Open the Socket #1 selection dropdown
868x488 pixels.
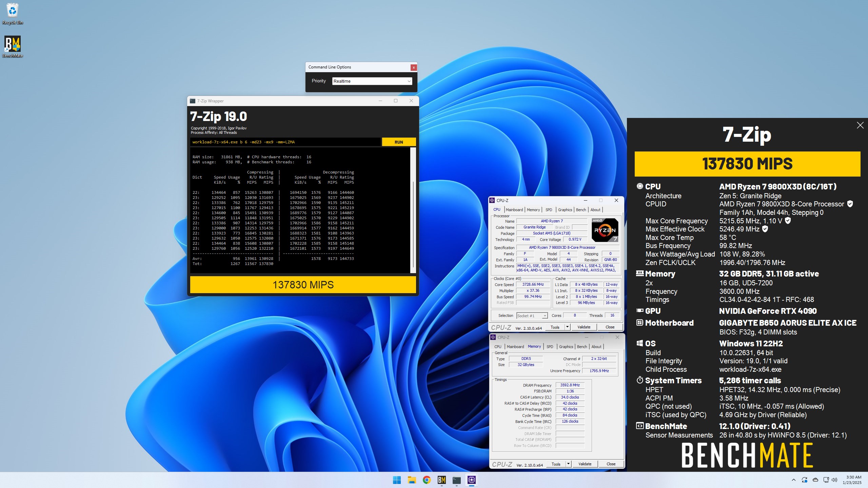point(532,316)
